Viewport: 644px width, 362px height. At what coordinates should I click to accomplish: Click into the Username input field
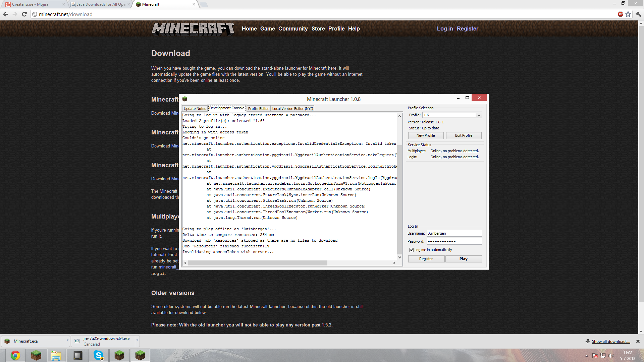454,233
